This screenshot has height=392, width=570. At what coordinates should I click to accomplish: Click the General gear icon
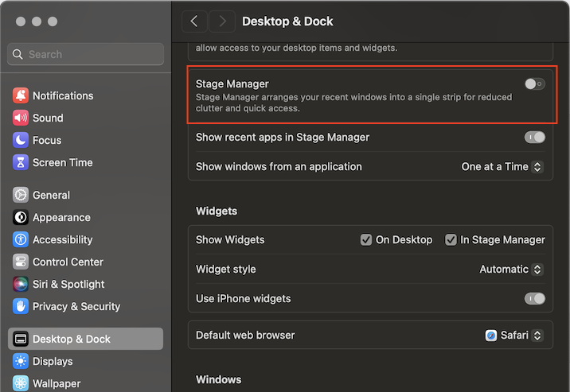click(x=21, y=195)
